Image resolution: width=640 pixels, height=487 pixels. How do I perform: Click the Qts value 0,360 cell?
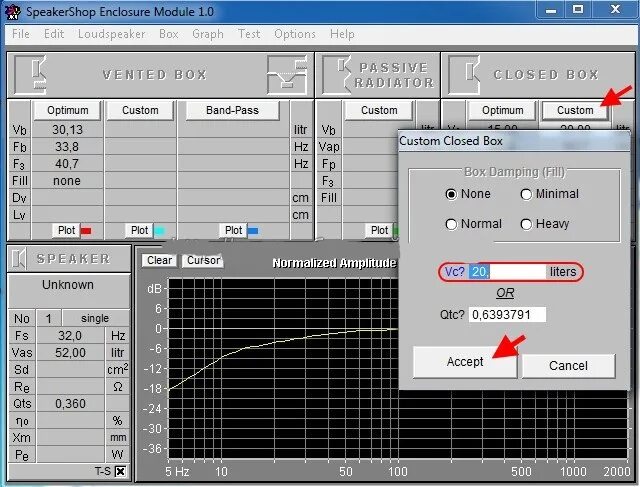70,404
